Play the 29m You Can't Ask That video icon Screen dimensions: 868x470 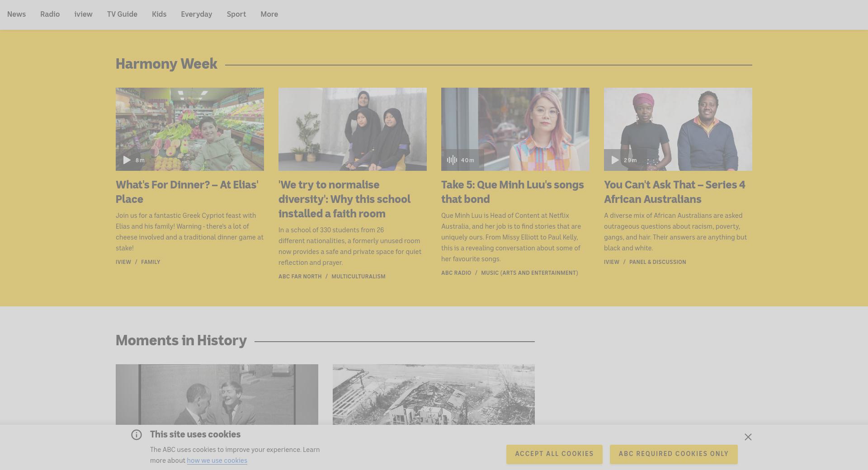click(x=615, y=160)
